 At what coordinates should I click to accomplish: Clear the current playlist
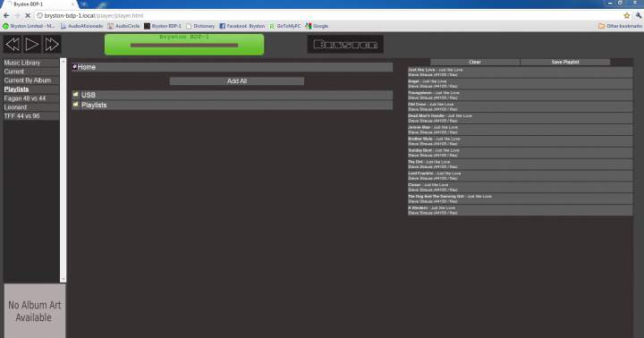(475, 62)
